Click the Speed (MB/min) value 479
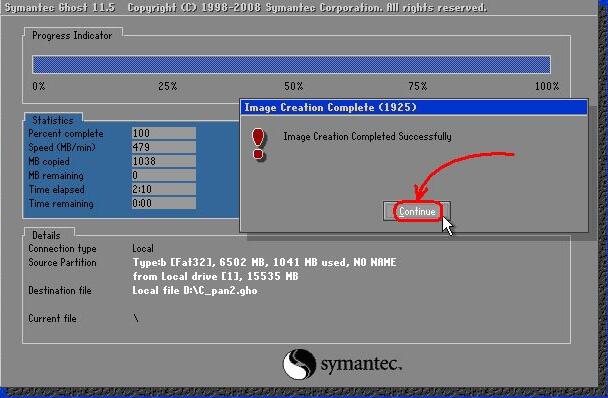 point(164,147)
